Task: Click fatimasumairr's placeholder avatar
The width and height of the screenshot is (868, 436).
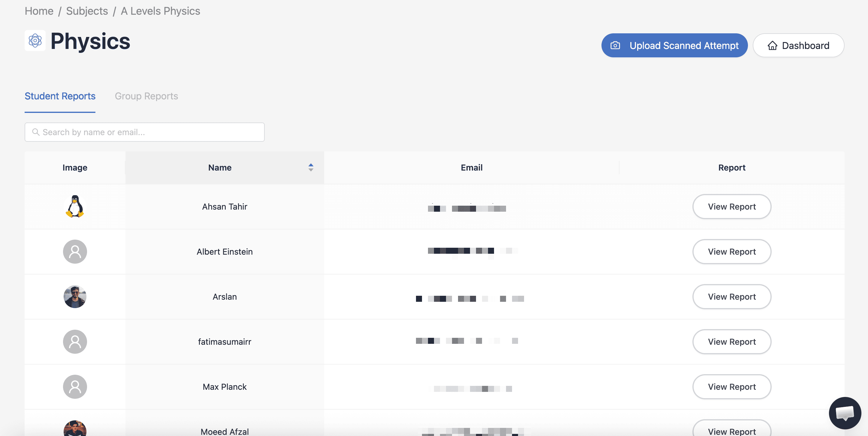Action: coord(75,342)
